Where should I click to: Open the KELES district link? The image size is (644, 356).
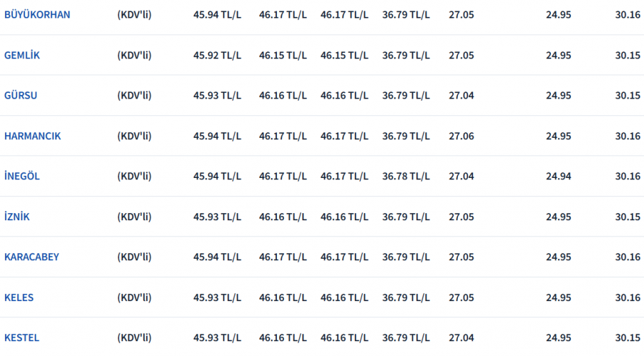tap(19, 298)
